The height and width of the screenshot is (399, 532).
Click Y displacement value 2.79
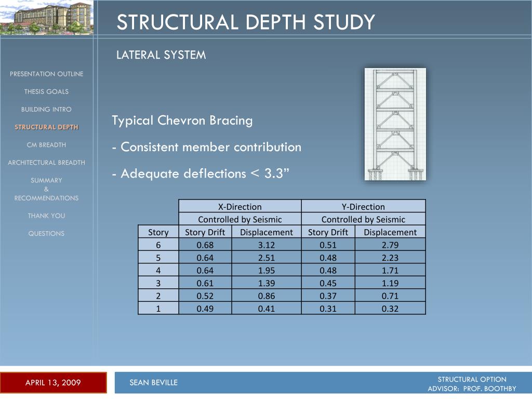click(390, 245)
